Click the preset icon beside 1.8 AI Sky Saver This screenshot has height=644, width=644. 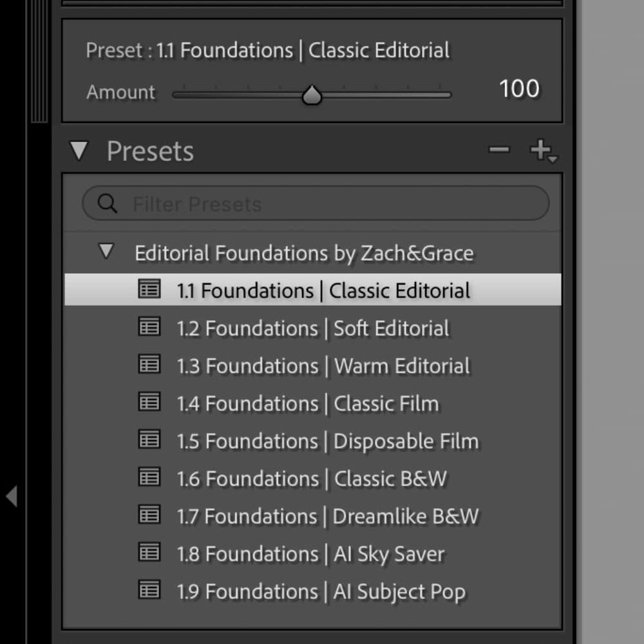coord(149,552)
